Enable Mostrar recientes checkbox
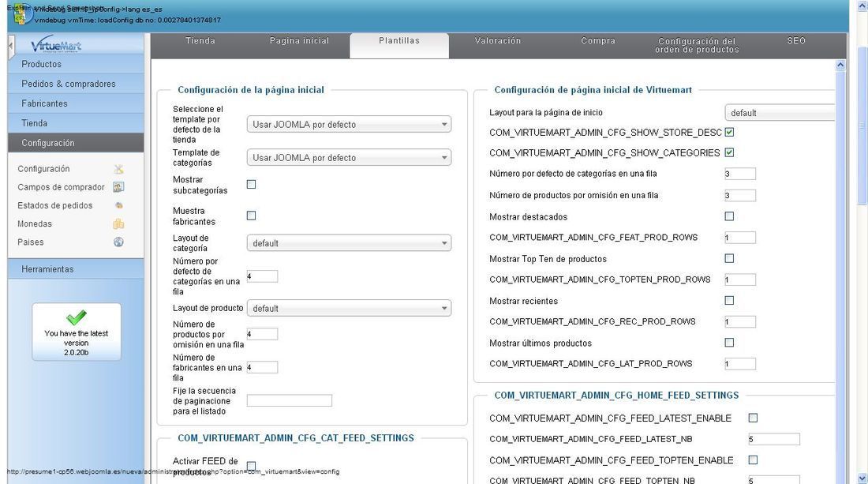Viewport: 868px width, 484px height. 730,301
